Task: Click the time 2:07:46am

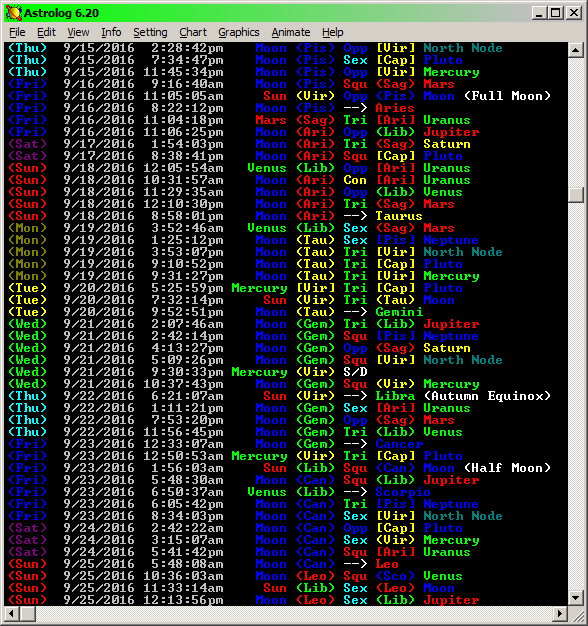Action: pos(187,324)
